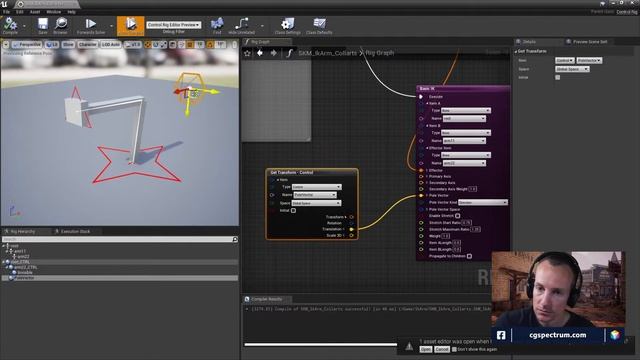Viewport: 640px width, 360px height.
Task: Click the Find toolbar icon
Action: tap(217, 26)
